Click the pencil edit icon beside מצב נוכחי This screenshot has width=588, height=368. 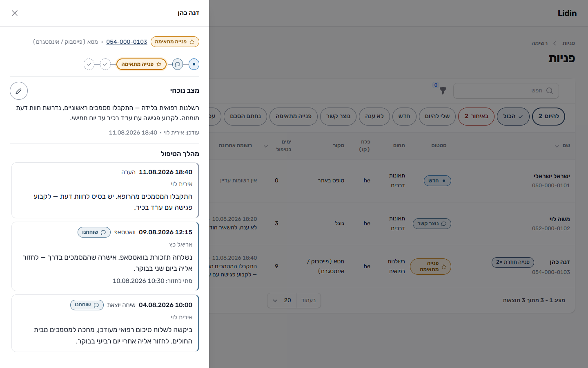click(19, 91)
